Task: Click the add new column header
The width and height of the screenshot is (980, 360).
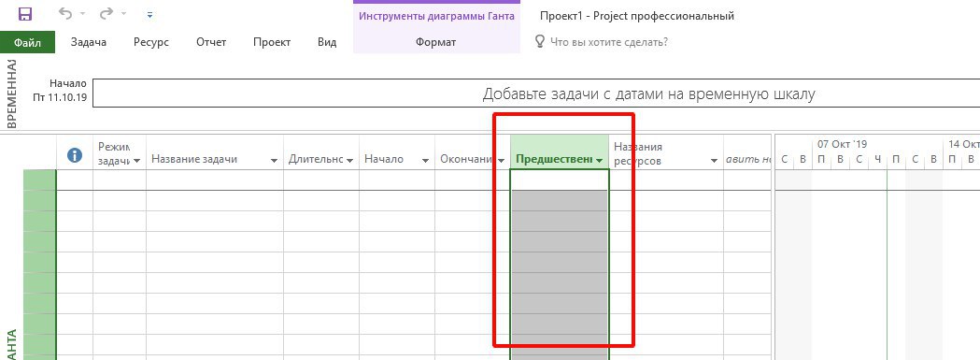Action: [746, 152]
